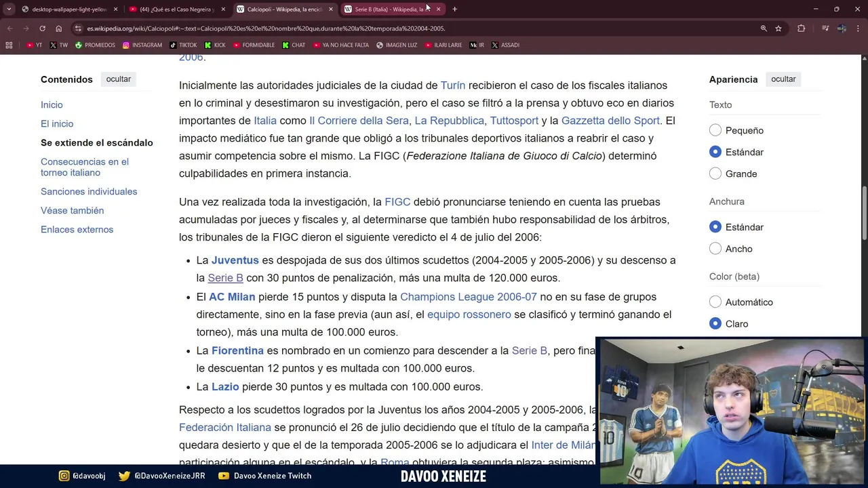Viewport: 868px width, 488px height.
Task: Click the page vertical scrollbar thumb
Action: pos(864,213)
